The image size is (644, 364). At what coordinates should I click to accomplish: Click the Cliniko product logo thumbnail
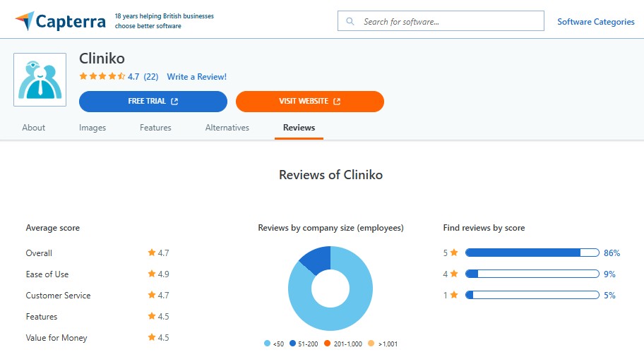tap(40, 80)
